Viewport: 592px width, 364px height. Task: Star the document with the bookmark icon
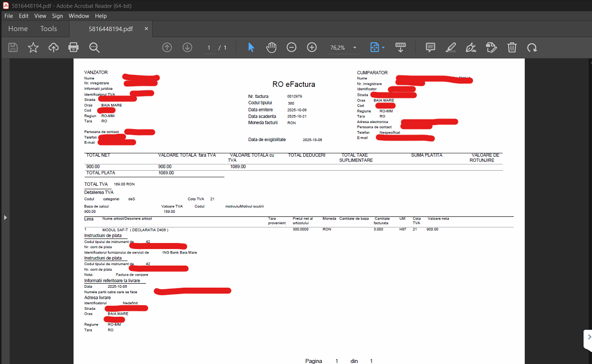coord(33,48)
